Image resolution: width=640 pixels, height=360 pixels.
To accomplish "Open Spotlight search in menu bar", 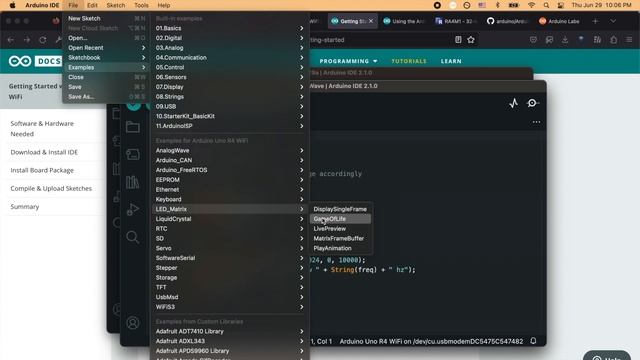I will [x=546, y=5].
